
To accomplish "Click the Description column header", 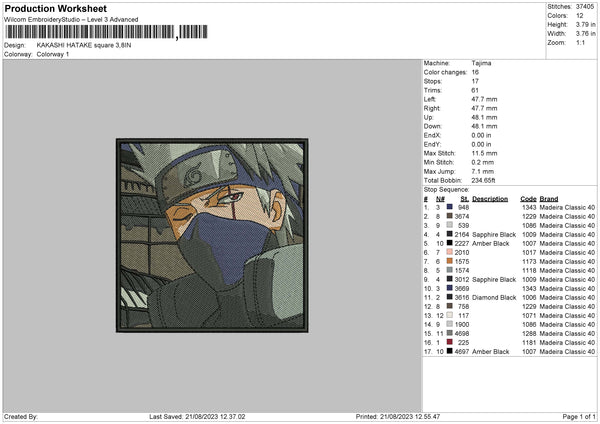I will tap(490, 198).
